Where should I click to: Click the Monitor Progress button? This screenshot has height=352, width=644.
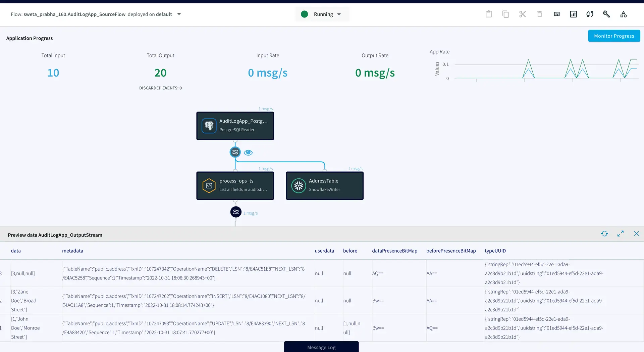coord(614,36)
